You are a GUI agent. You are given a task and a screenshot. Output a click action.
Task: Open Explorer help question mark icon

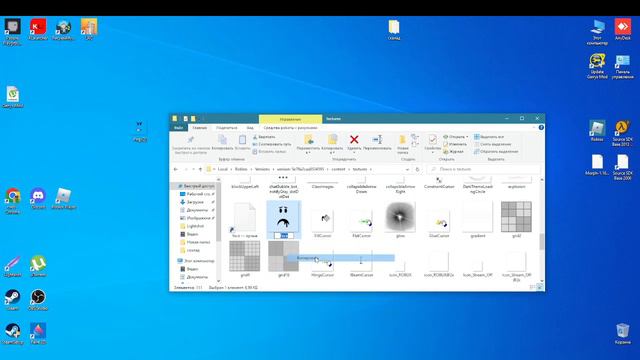(541, 128)
